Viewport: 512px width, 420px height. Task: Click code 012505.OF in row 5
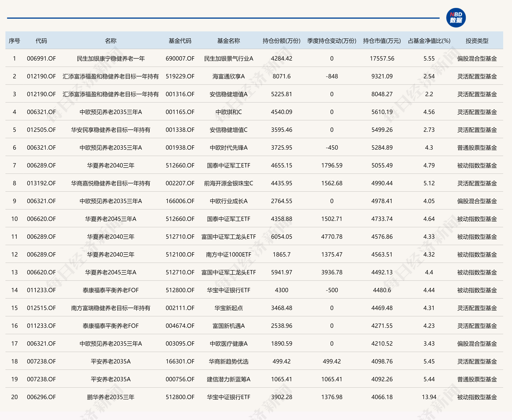click(41, 130)
